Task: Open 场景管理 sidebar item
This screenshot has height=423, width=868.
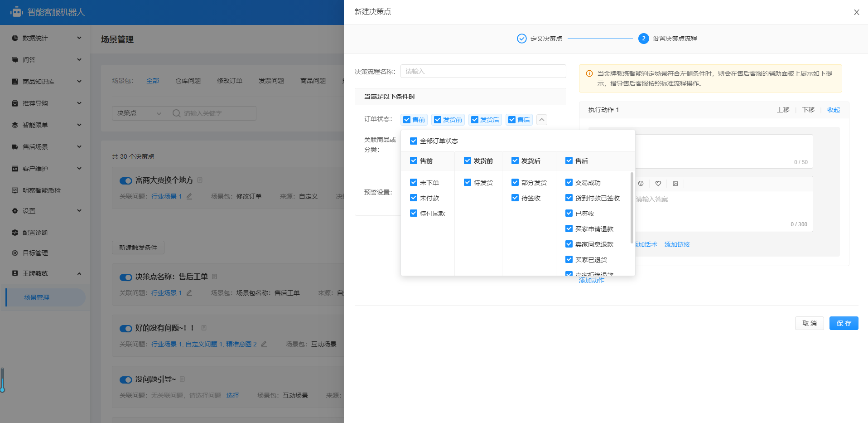Action: tap(45, 297)
